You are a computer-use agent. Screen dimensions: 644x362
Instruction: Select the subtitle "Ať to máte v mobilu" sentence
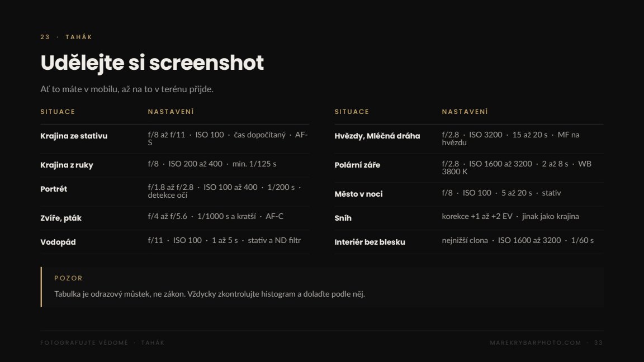click(x=127, y=89)
